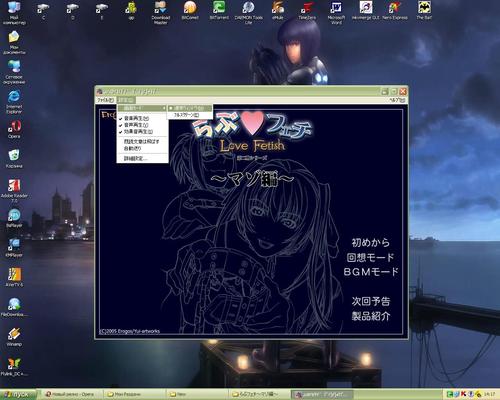Open the Recycle Bin icon

coord(14,159)
